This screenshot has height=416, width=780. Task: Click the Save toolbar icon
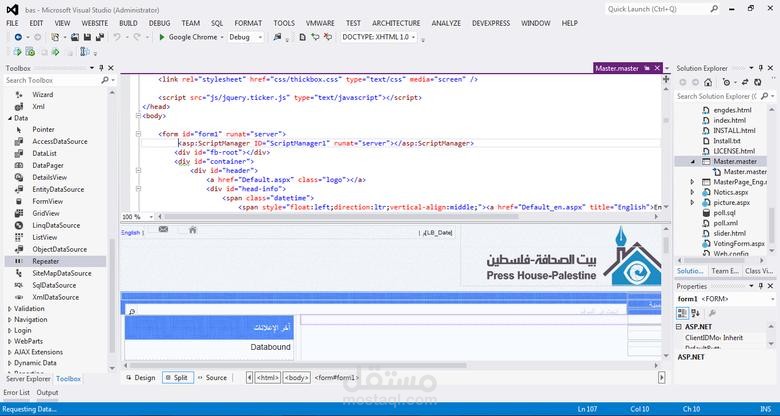coord(87,37)
